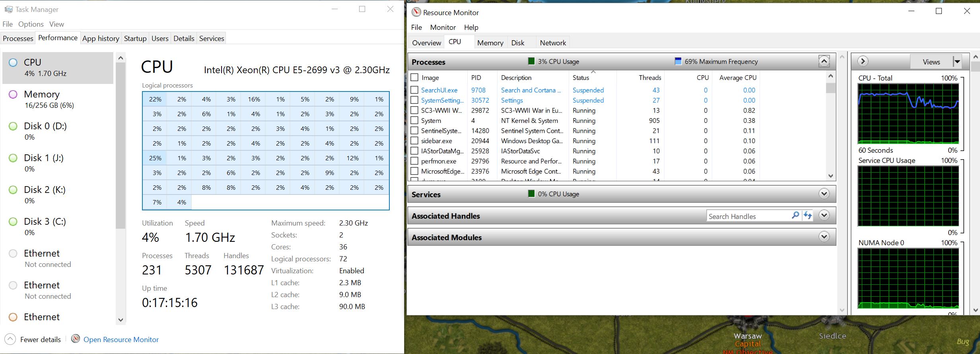Switch to the Startup tab
Screen dimensions: 980x354
(135, 39)
